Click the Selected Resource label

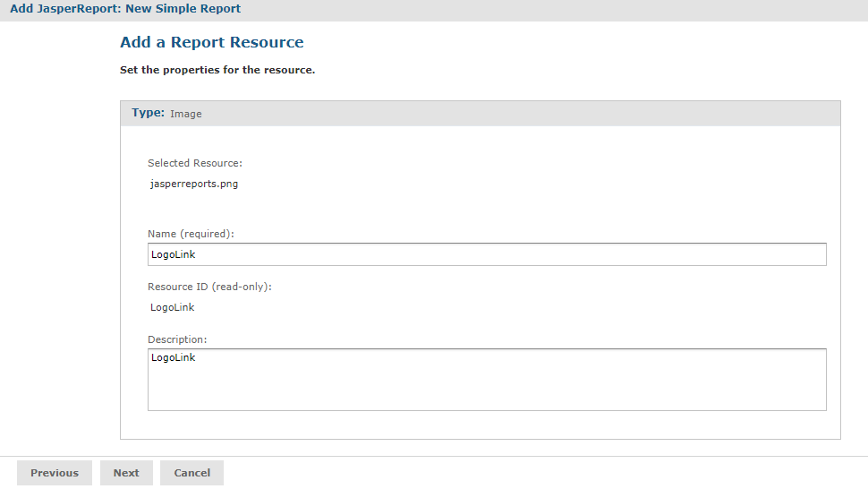pos(195,163)
